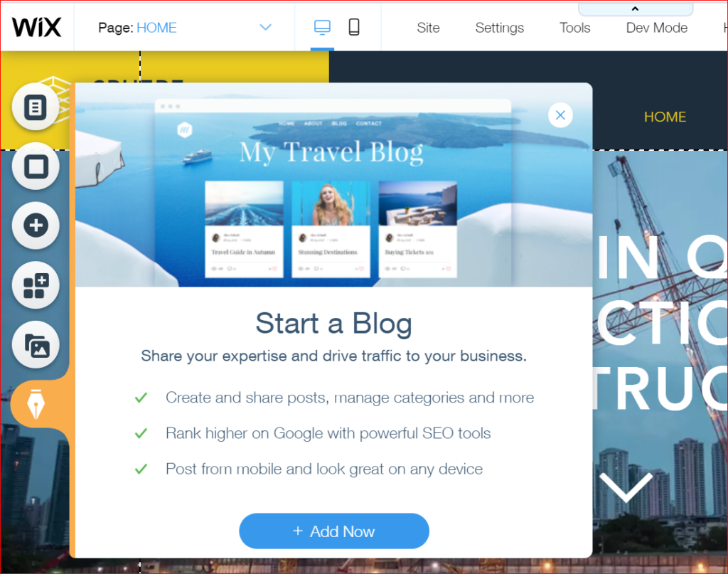
Task: Open the Background panel square icon
Action: (36, 166)
